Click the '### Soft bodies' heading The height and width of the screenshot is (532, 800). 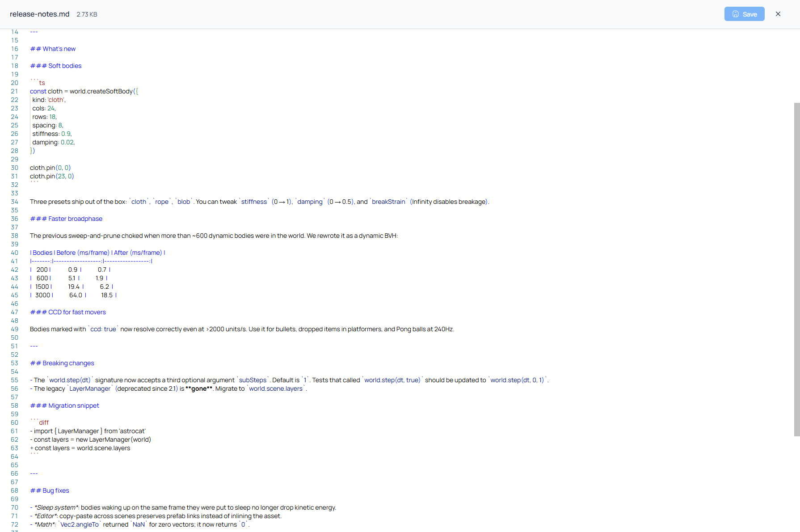click(56, 66)
